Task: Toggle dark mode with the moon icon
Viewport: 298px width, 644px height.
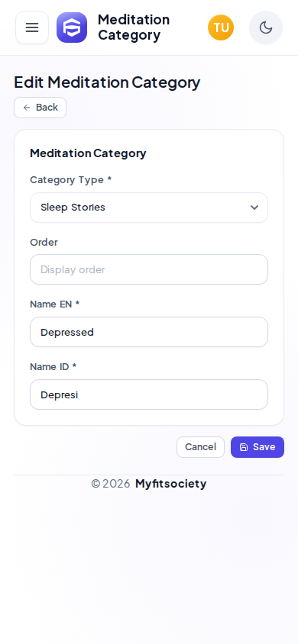Action: (266, 27)
